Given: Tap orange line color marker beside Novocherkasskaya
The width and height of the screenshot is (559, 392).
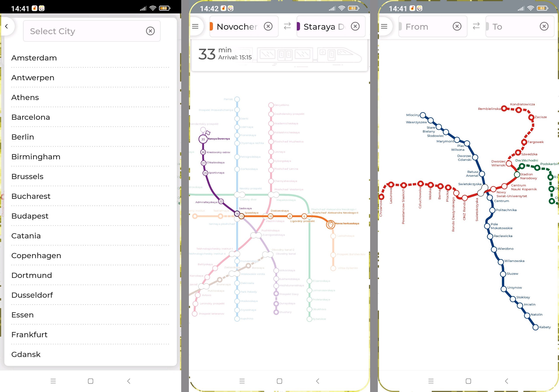Looking at the screenshot, I should (x=211, y=26).
